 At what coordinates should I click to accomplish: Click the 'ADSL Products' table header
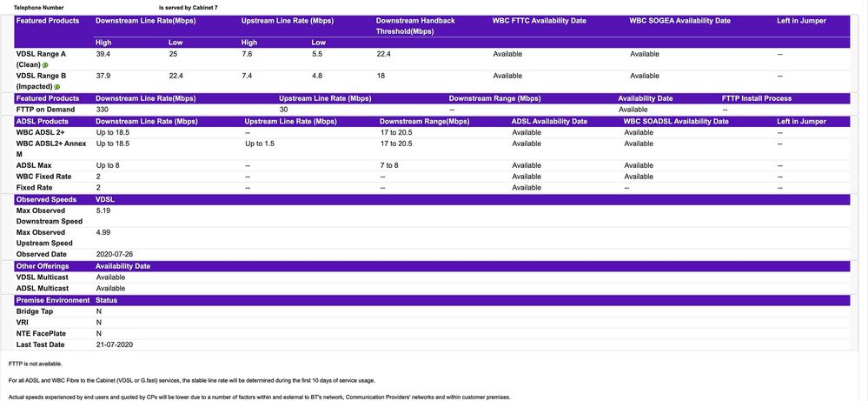click(x=43, y=121)
